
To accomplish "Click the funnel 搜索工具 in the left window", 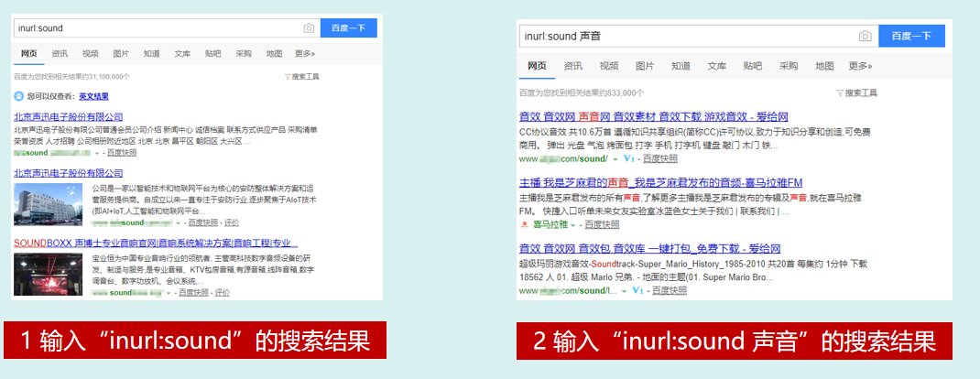I will click(x=302, y=77).
